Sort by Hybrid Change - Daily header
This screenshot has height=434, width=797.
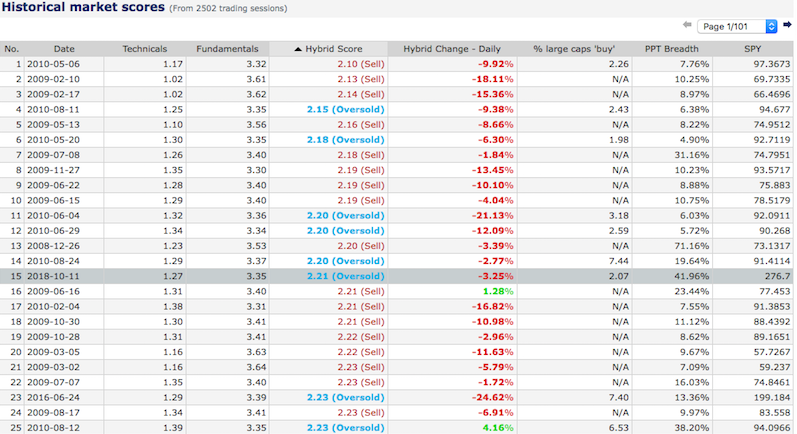coord(452,49)
